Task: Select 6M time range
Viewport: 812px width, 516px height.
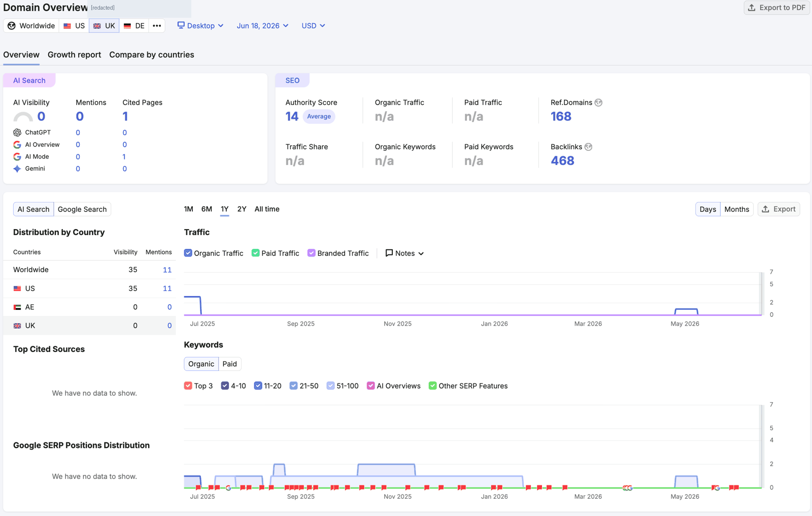Action: pos(207,209)
